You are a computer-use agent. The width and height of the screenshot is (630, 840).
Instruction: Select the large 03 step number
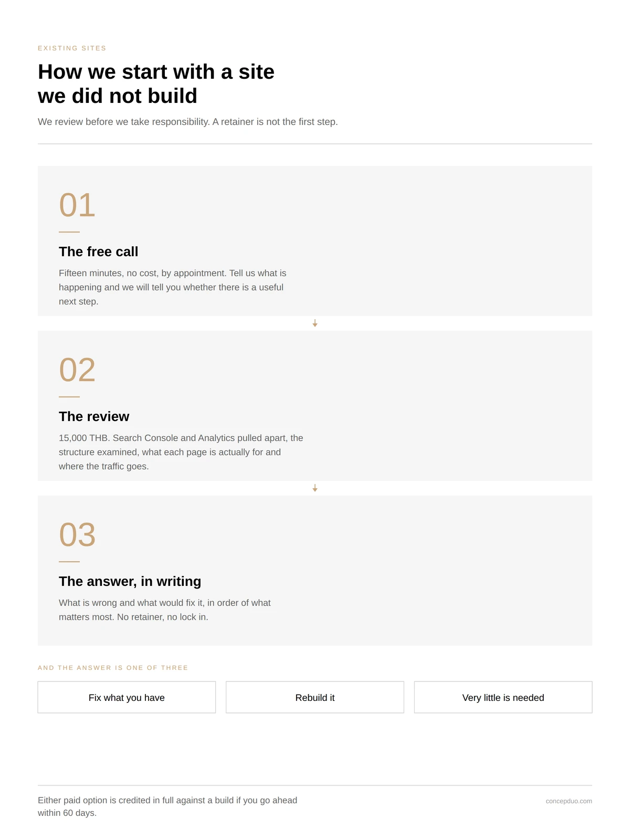point(77,534)
